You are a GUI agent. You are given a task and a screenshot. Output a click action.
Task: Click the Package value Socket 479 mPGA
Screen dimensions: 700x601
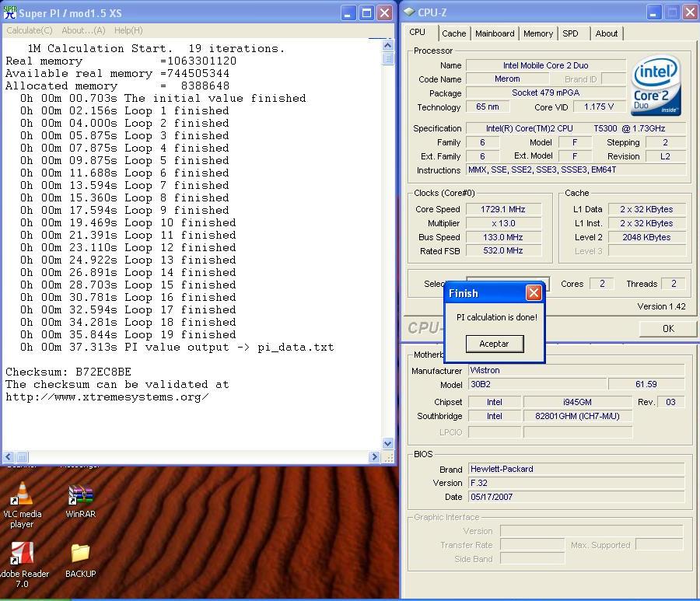[545, 93]
